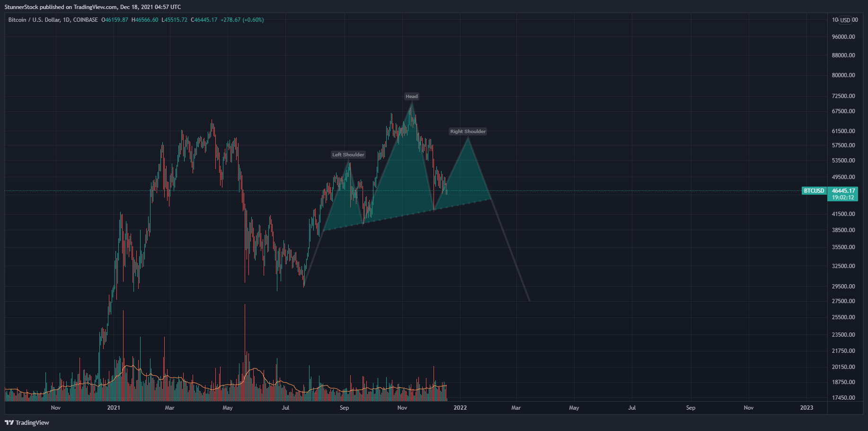Click the 20150.00 price axis label
This screenshot has height=431, width=868.
click(843, 367)
